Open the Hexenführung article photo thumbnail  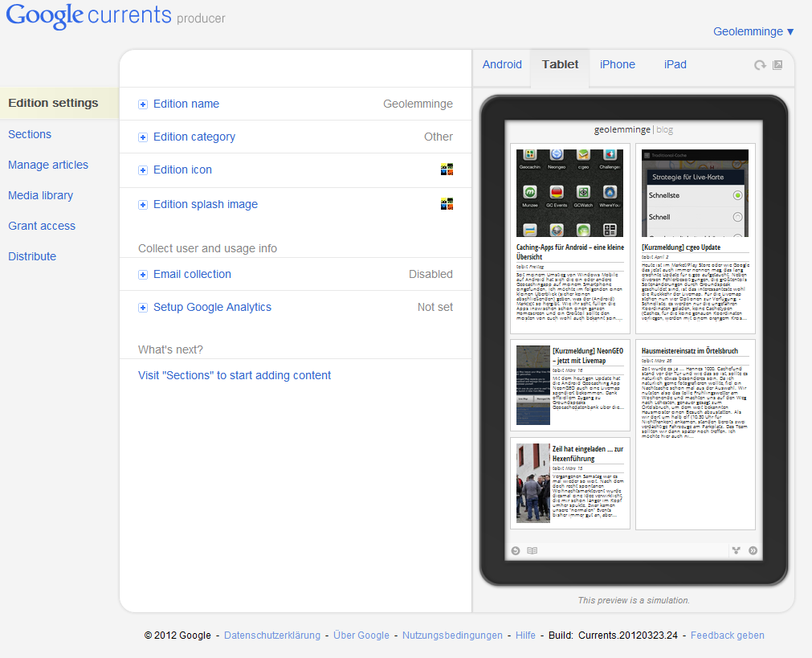(532, 484)
